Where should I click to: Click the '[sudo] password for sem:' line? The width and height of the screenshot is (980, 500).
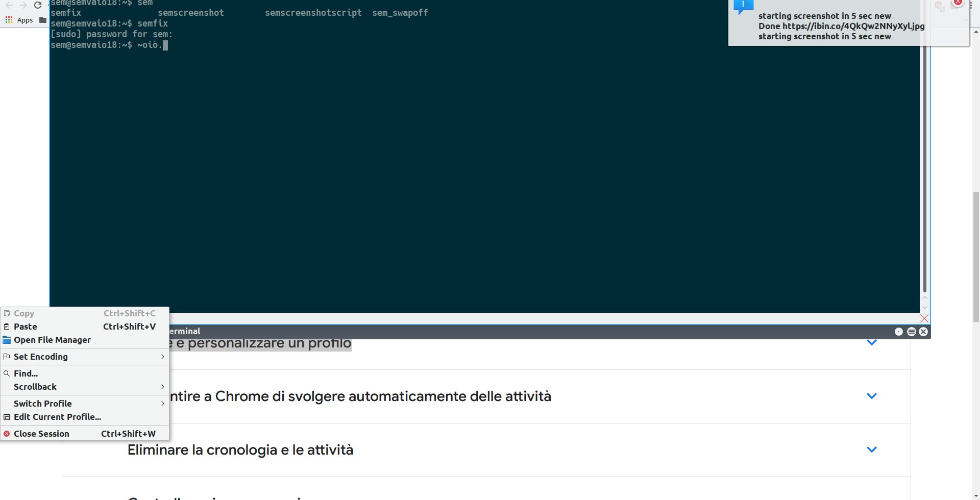tap(111, 34)
